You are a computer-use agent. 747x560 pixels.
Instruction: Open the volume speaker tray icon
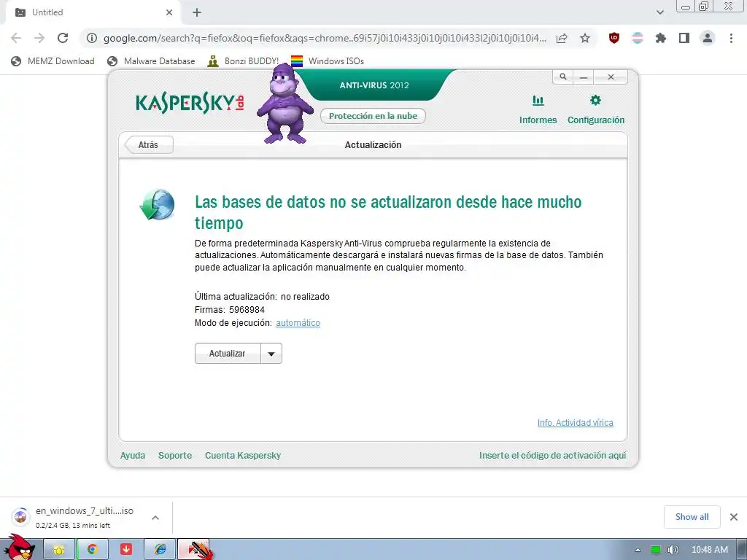click(673, 550)
